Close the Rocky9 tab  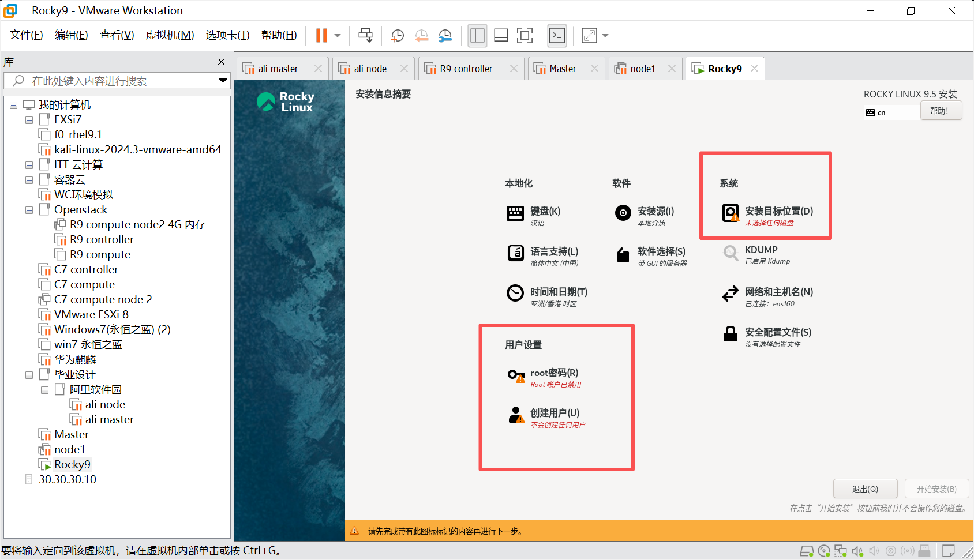coord(754,69)
